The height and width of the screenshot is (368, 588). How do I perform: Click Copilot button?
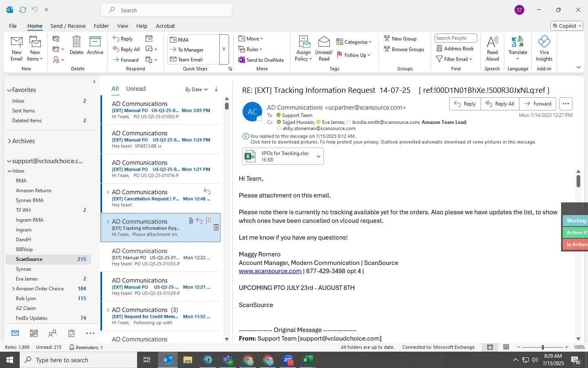point(567,26)
